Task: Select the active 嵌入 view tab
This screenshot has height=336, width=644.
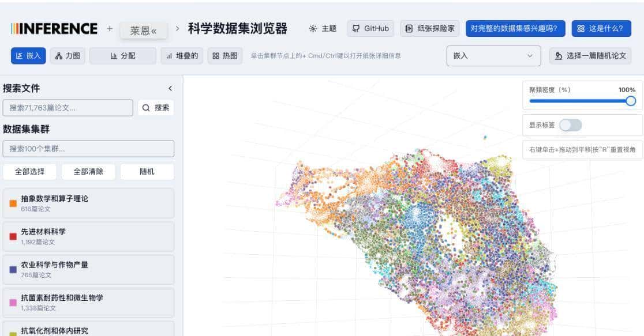Action: pyautogui.click(x=28, y=56)
